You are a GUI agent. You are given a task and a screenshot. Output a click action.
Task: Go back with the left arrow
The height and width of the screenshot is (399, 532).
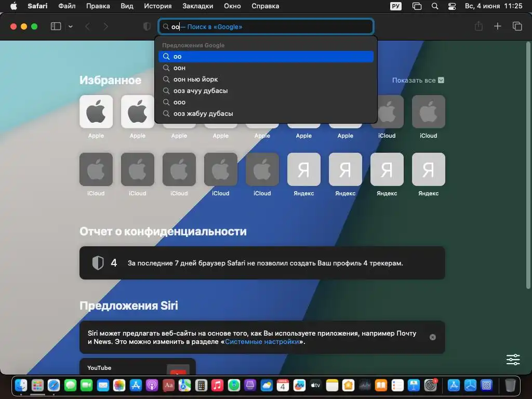point(87,26)
